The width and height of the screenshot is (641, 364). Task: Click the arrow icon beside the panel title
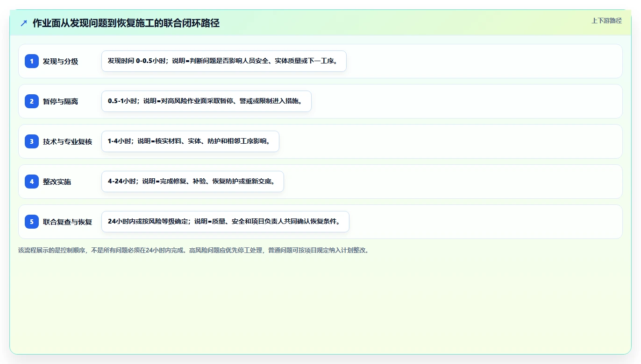click(24, 23)
